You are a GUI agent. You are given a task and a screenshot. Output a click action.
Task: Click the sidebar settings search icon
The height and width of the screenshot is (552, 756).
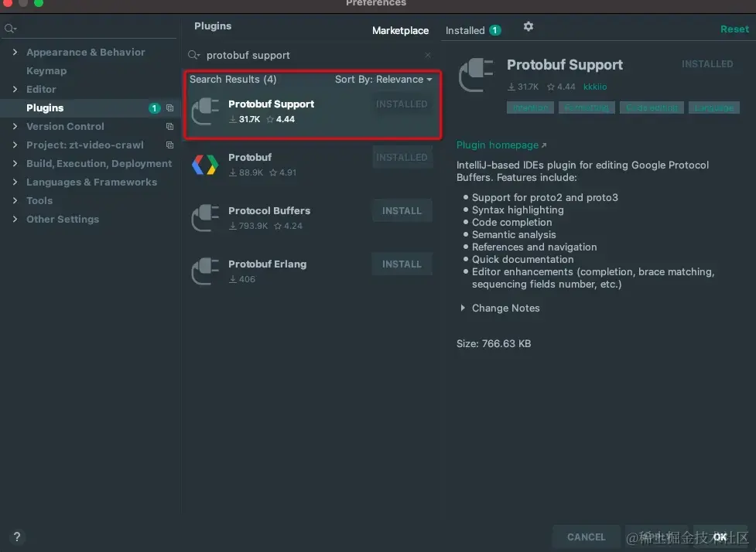[10, 29]
